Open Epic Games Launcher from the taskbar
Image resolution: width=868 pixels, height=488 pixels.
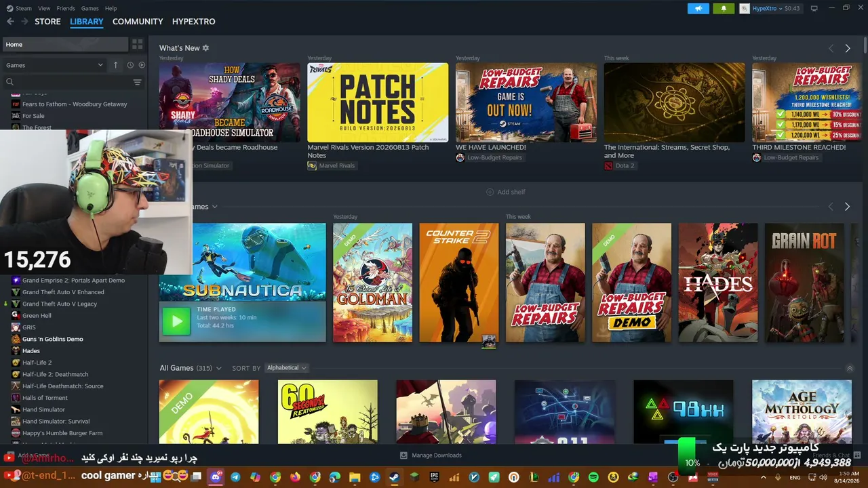click(x=434, y=477)
